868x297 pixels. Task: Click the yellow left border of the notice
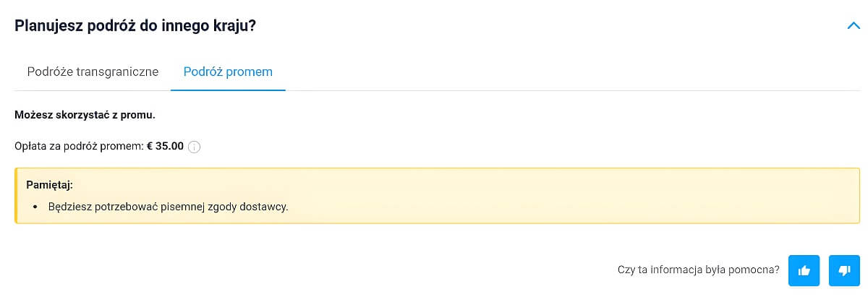(x=16, y=195)
